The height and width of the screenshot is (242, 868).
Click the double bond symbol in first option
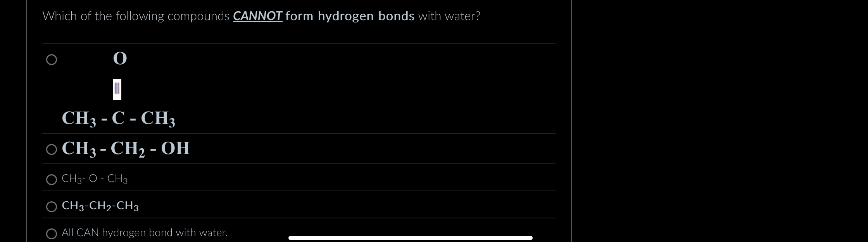(x=117, y=89)
